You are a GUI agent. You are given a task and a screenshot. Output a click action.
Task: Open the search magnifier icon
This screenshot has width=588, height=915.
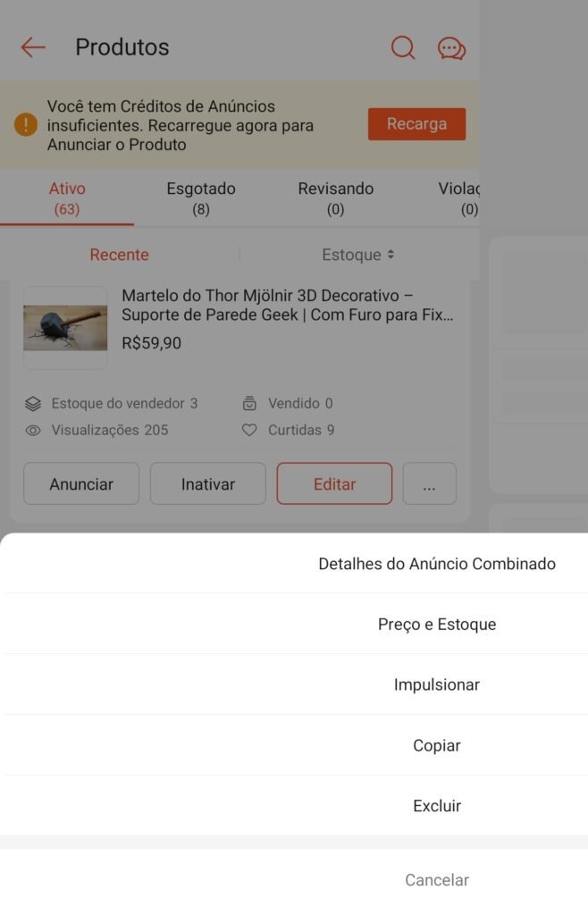pos(402,47)
